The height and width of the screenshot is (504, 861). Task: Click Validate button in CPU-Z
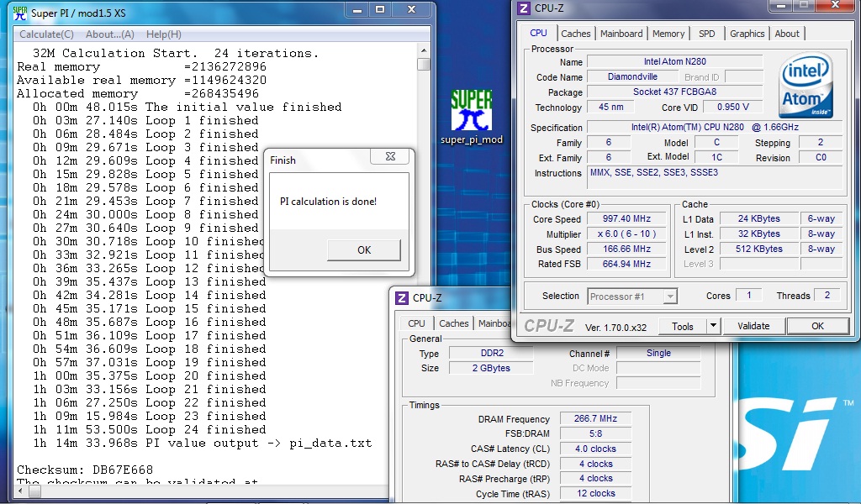pyautogui.click(x=753, y=326)
